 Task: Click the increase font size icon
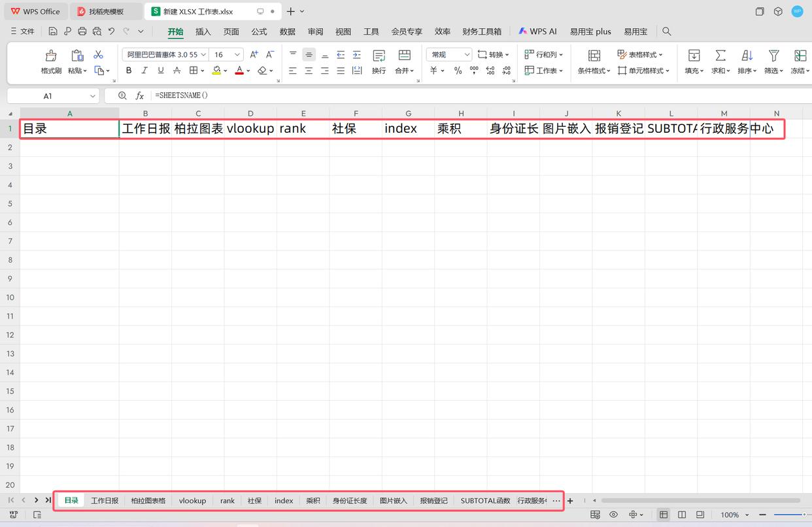click(254, 55)
